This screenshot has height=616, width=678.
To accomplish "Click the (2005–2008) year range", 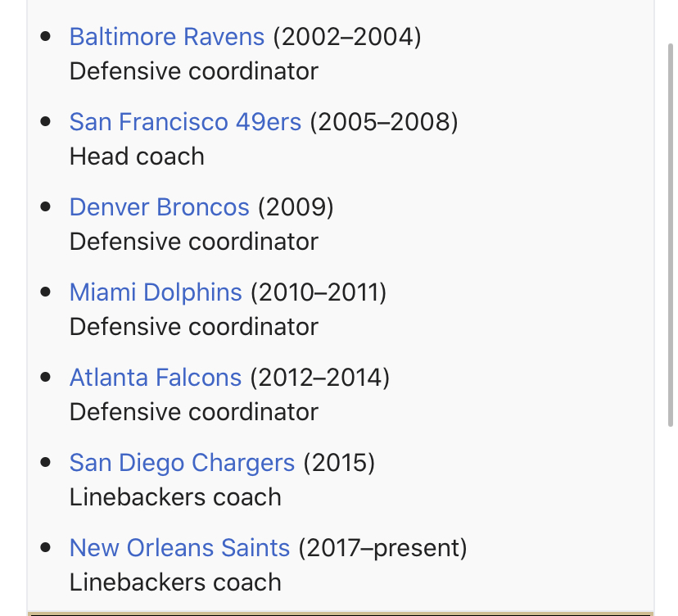I will click(x=384, y=122).
